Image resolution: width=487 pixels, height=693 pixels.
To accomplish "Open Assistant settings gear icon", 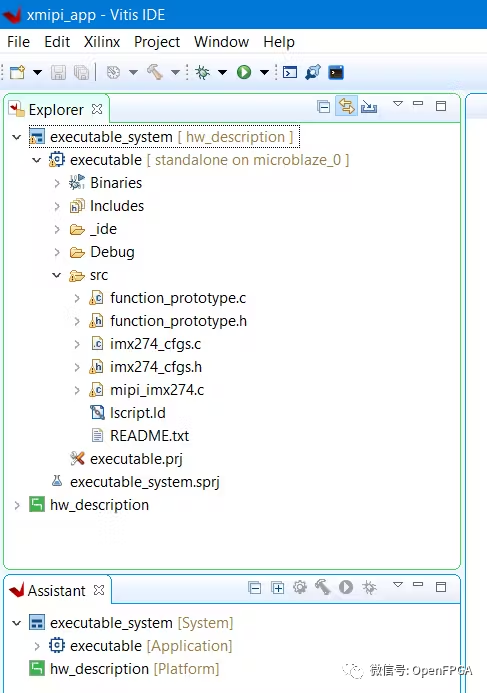I will (x=300, y=587).
